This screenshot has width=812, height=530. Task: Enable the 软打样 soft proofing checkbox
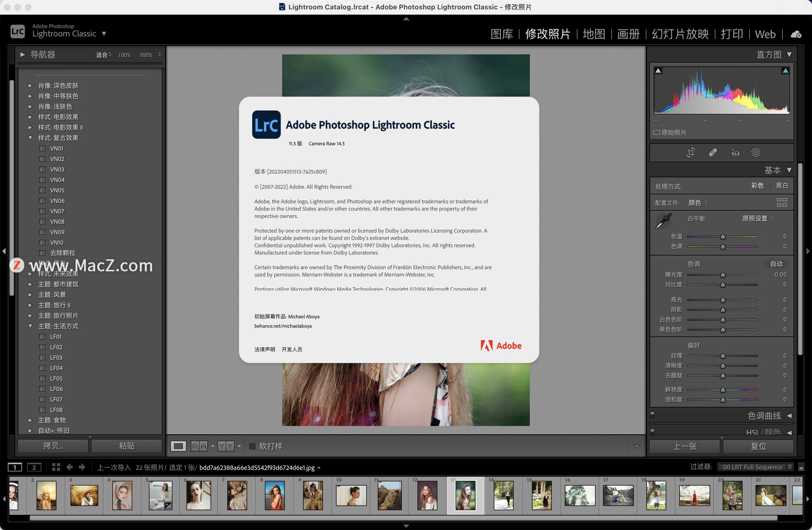click(x=252, y=446)
